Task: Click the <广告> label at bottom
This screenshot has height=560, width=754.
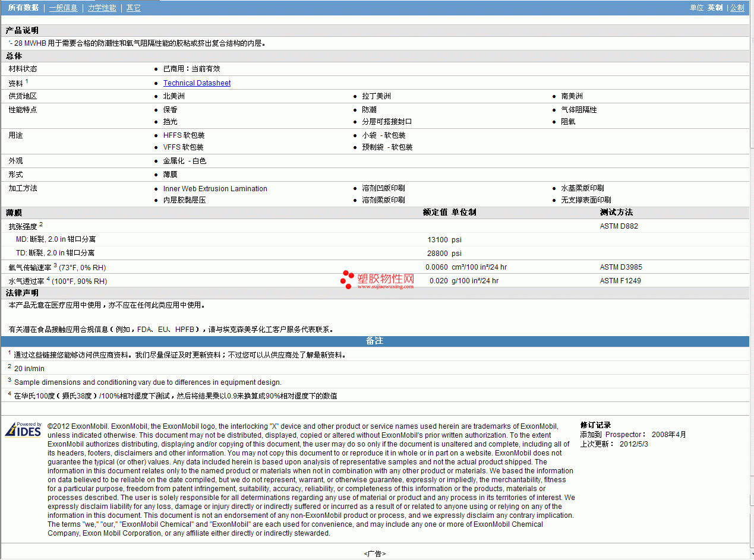Action: [x=375, y=553]
